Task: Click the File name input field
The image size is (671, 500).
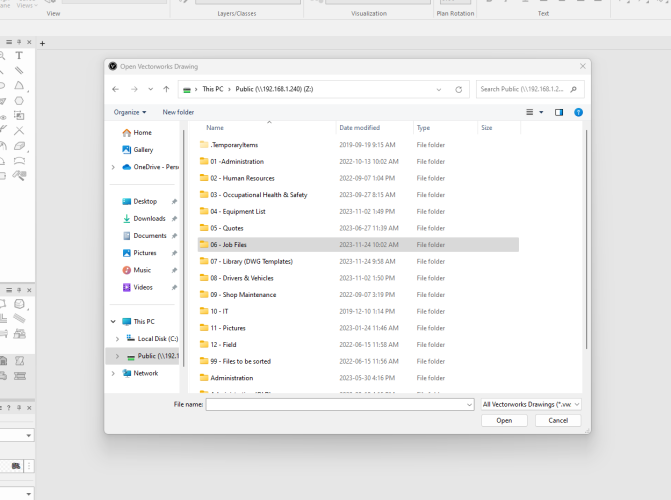Action: pos(339,404)
